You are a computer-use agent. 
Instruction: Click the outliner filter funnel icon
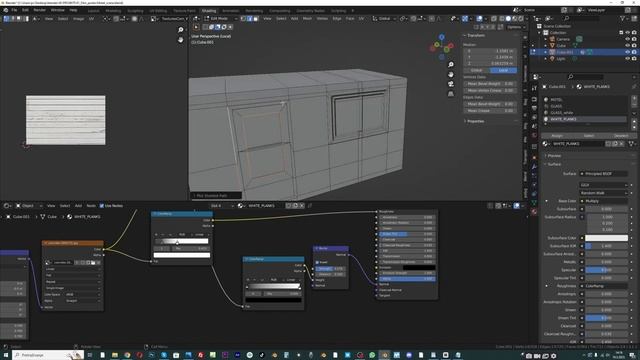(622, 18)
